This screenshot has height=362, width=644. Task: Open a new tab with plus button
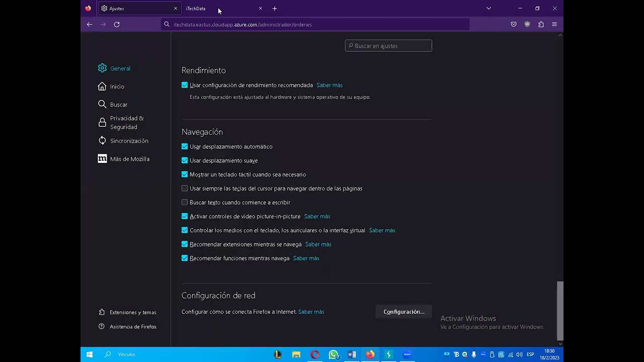(x=275, y=9)
